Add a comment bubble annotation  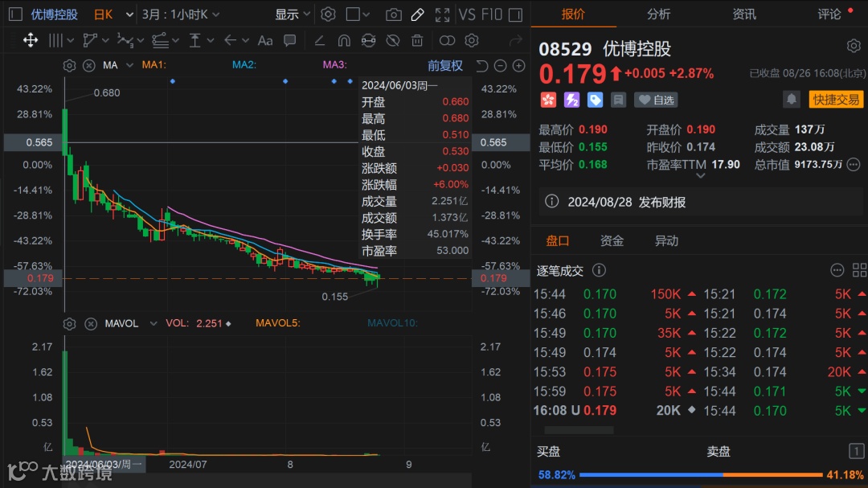coord(289,40)
